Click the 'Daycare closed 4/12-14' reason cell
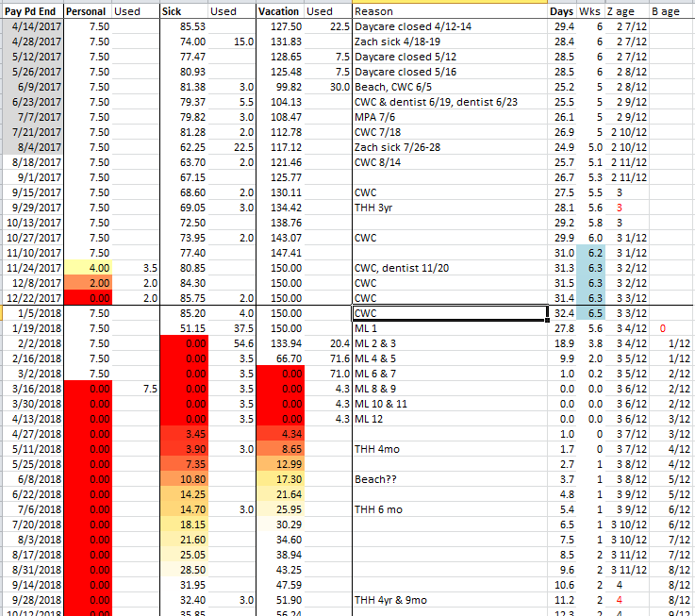This screenshot has height=616, width=695. [x=450, y=26]
